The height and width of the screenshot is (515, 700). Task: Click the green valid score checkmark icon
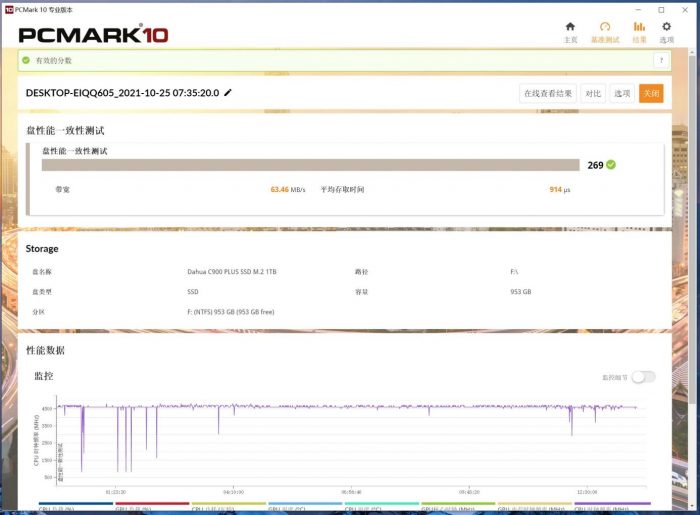coord(27,61)
